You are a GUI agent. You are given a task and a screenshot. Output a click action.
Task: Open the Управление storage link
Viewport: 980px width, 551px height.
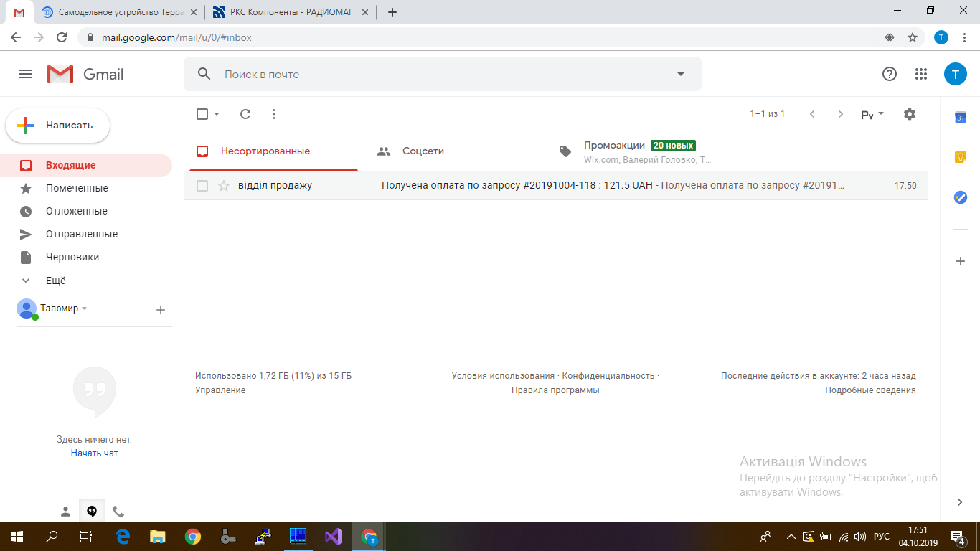click(x=220, y=390)
